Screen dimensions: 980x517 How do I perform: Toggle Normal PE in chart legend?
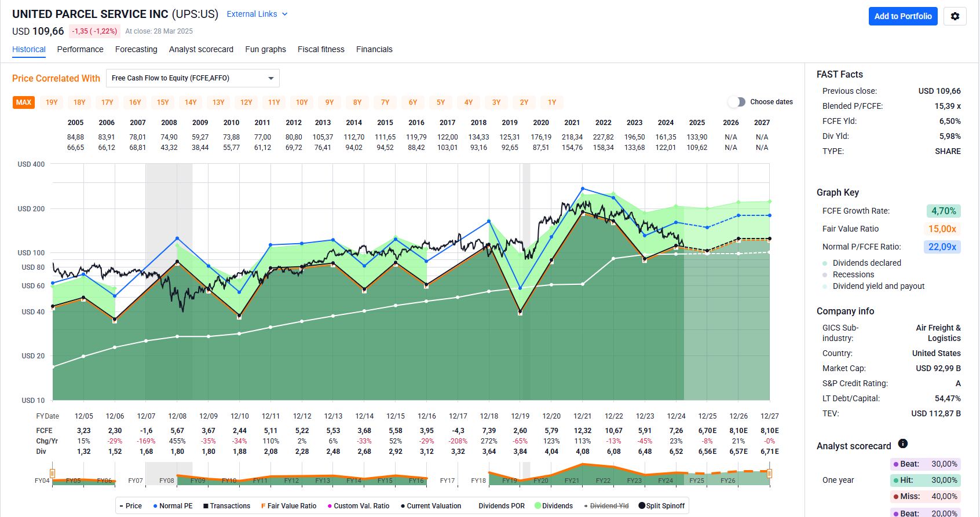[173, 506]
